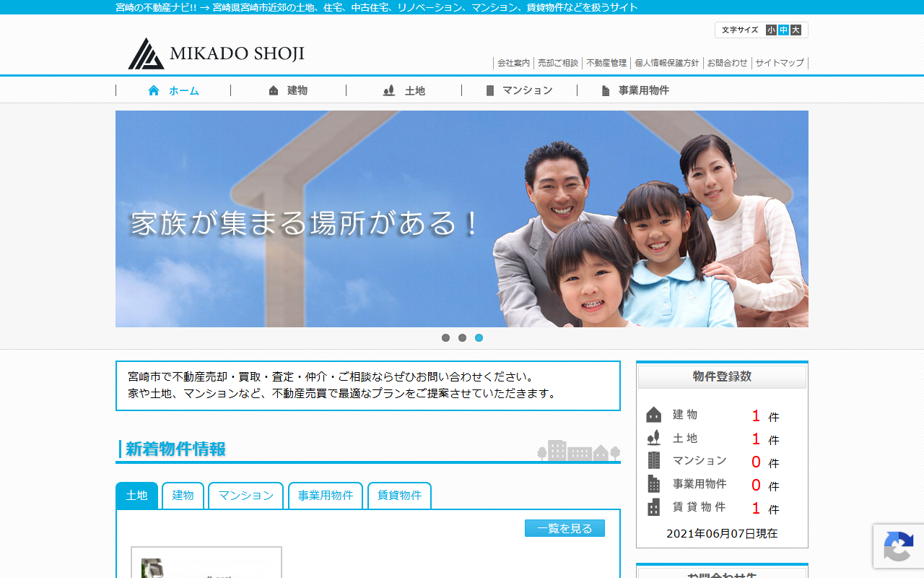This screenshot has width=924, height=578.
Task: Switch to the 賃貸物件 tab
Action: 399,496
